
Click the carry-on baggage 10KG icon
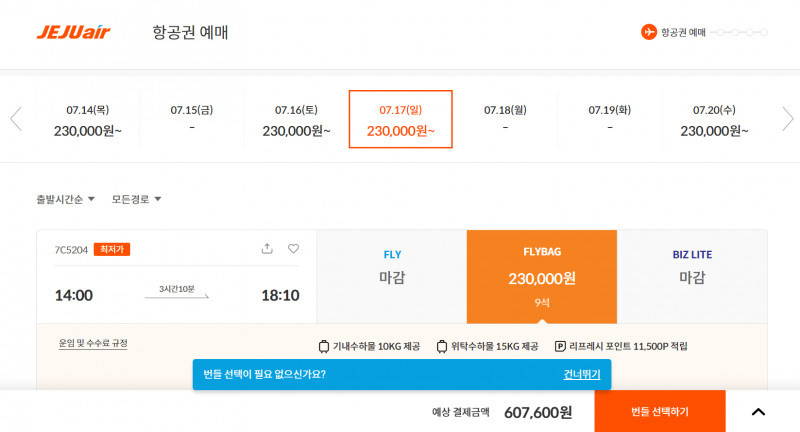323,346
